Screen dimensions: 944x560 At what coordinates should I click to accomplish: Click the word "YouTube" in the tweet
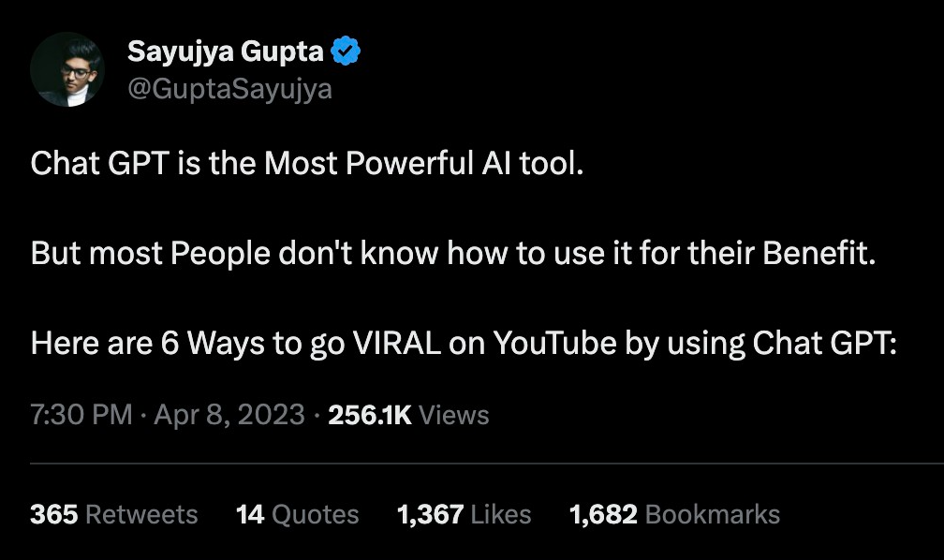point(554,343)
